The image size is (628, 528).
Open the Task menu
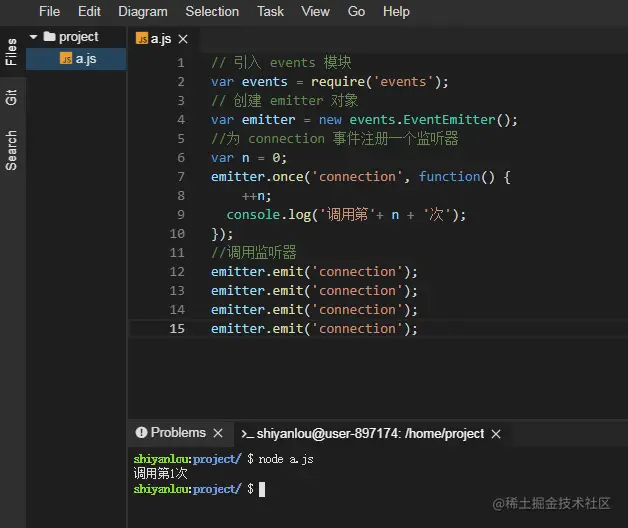pyautogui.click(x=270, y=11)
